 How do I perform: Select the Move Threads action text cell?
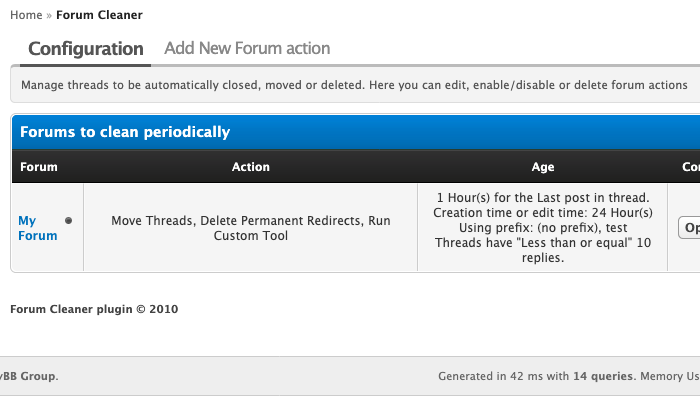click(x=250, y=228)
